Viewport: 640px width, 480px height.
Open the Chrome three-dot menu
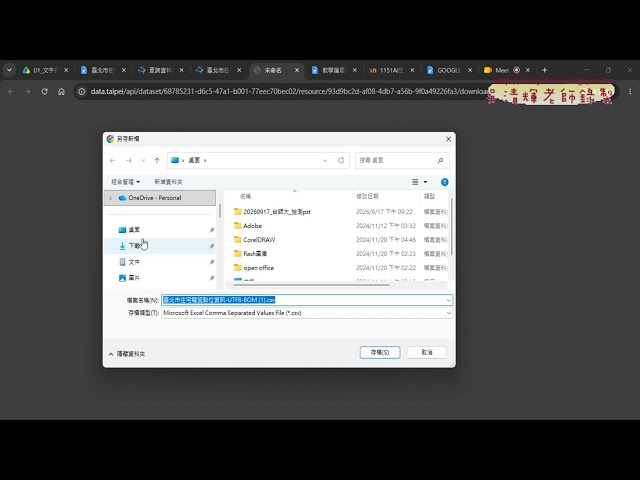(630, 91)
